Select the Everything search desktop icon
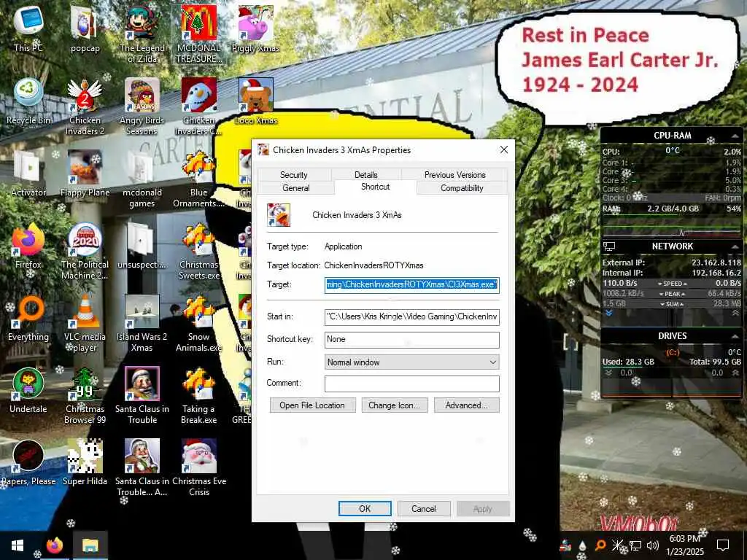The height and width of the screenshot is (560, 747). pos(28,318)
